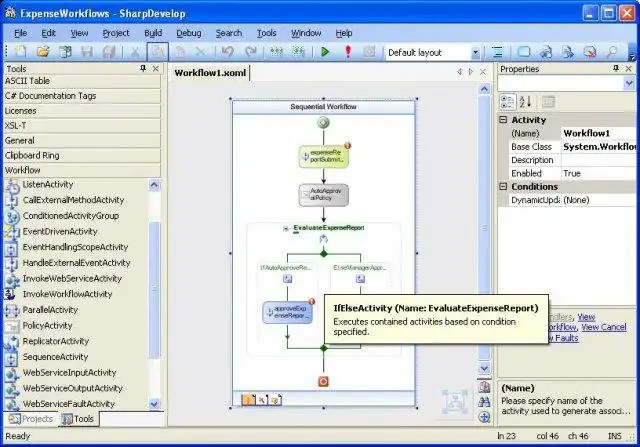Click the Tools list vertical scrollbar thumb

(154, 289)
